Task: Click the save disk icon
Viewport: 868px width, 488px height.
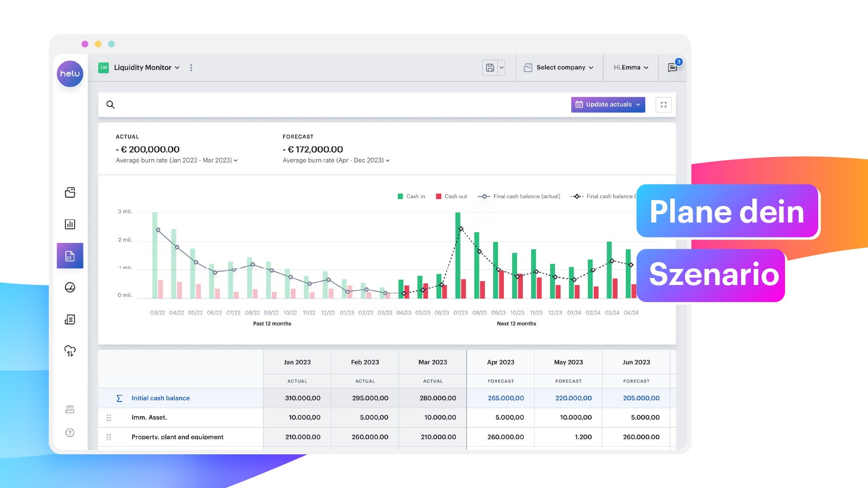Action: [490, 68]
